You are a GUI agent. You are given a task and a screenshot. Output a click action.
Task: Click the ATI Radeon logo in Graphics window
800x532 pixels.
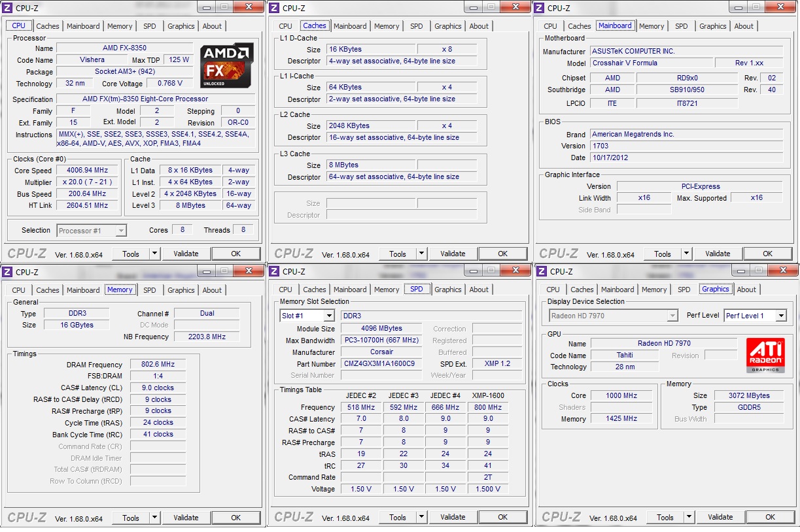[765, 356]
